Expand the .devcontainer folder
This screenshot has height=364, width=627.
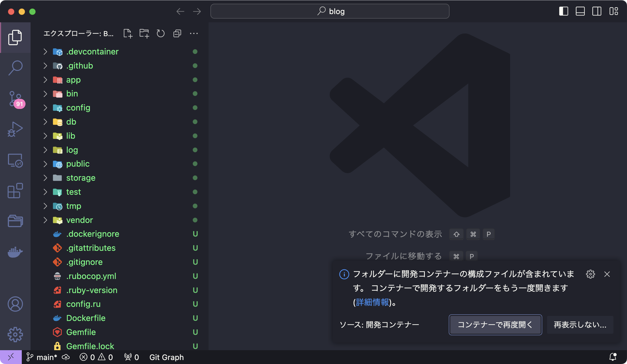(92, 52)
